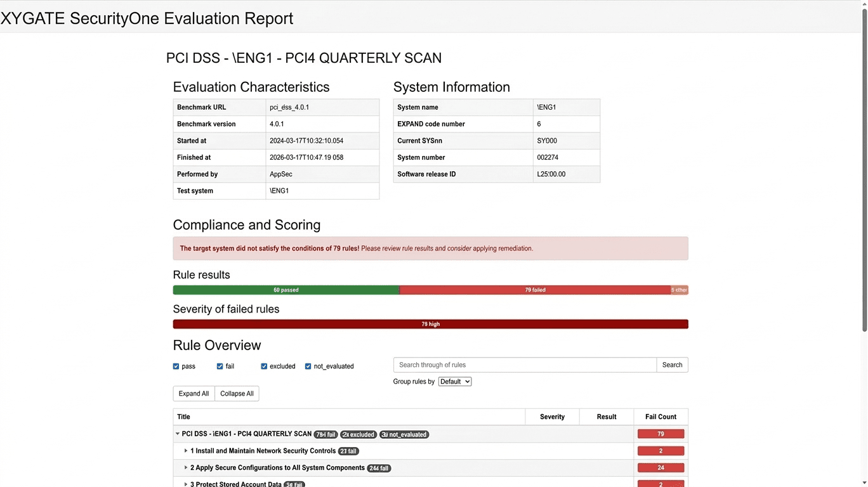Screen dimensions: 868x487
Task: Click the Expand All button
Action: (x=194, y=394)
